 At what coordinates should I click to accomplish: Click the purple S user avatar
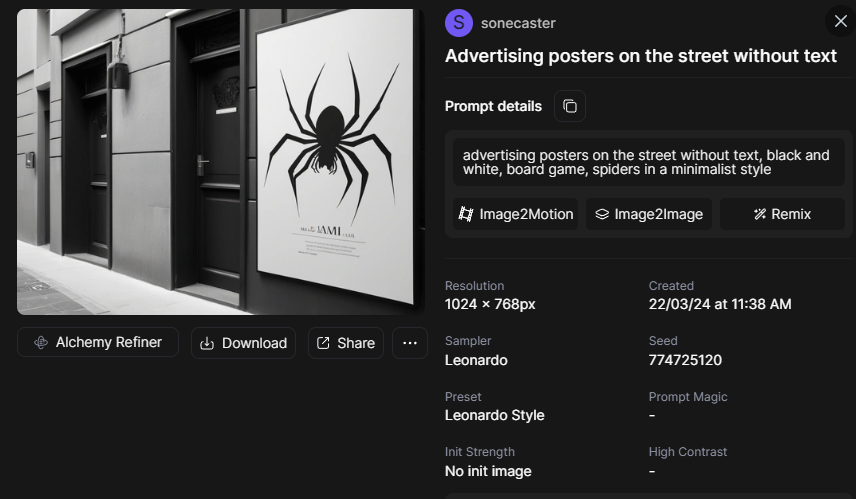point(458,23)
